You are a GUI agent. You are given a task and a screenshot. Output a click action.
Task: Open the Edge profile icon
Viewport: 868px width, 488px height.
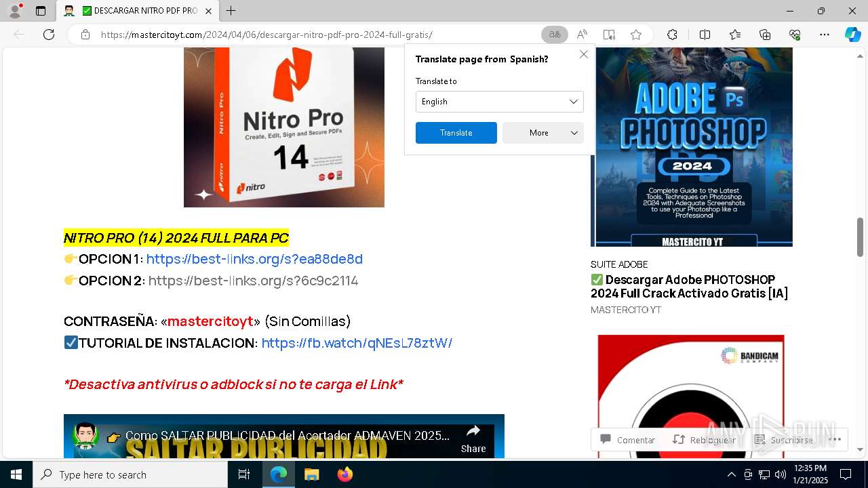pyautogui.click(x=14, y=11)
